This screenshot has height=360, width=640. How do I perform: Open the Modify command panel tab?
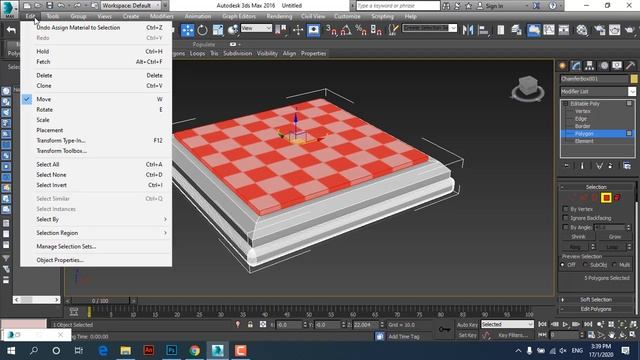pos(576,66)
